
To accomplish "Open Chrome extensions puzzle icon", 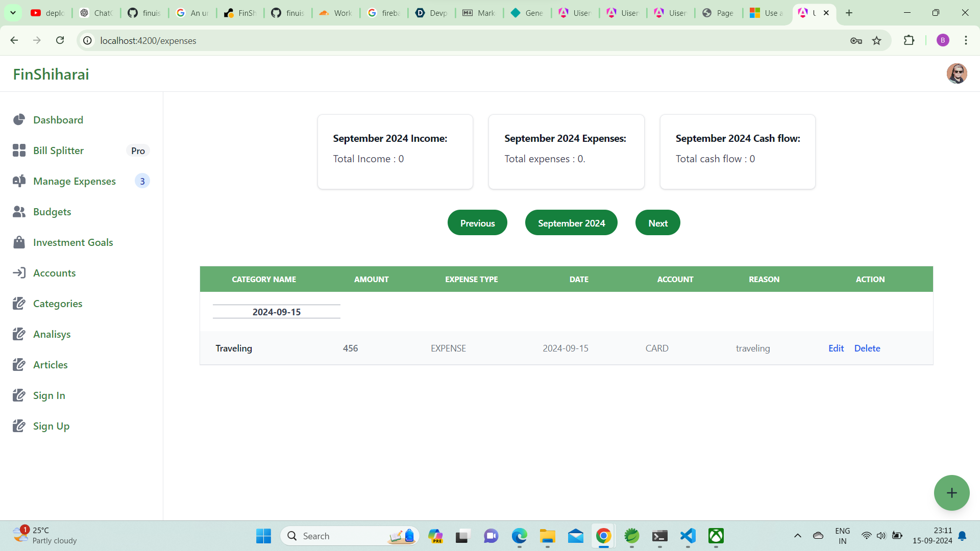I will coord(909,40).
